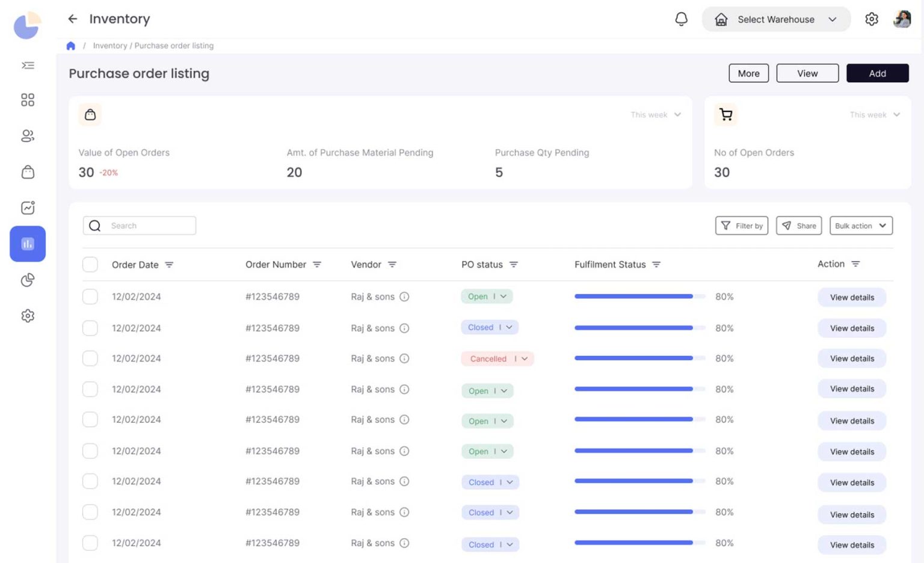
Task: Open Filter by panel
Action: [742, 226]
